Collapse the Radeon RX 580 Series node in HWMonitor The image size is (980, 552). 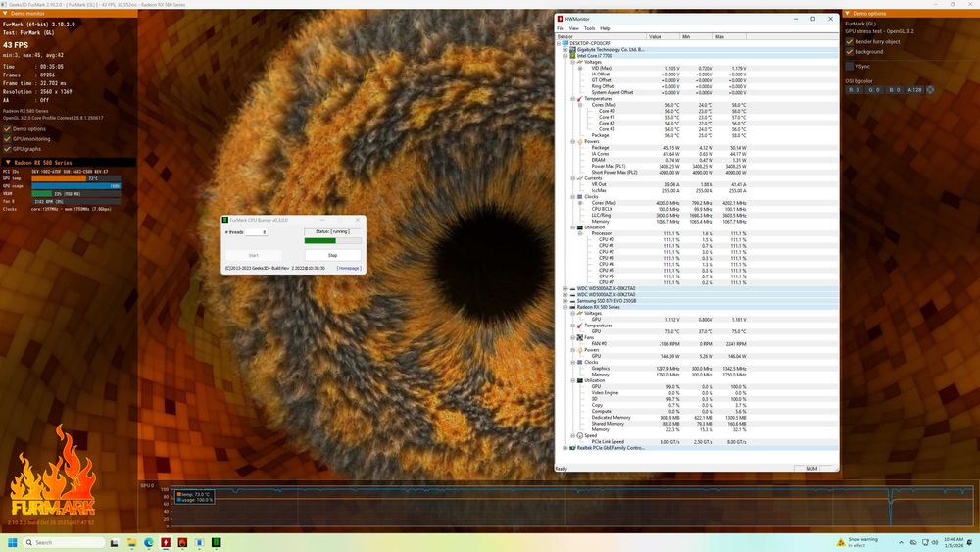[565, 307]
